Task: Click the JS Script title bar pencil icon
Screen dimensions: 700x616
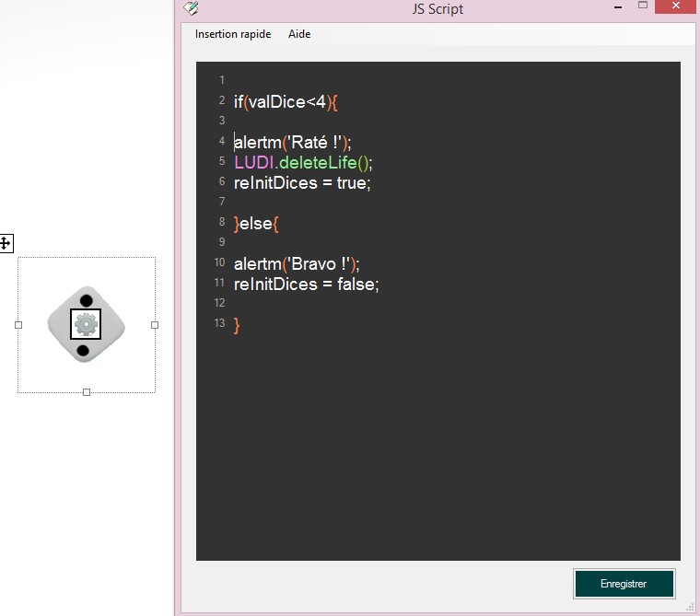Action: (x=191, y=8)
